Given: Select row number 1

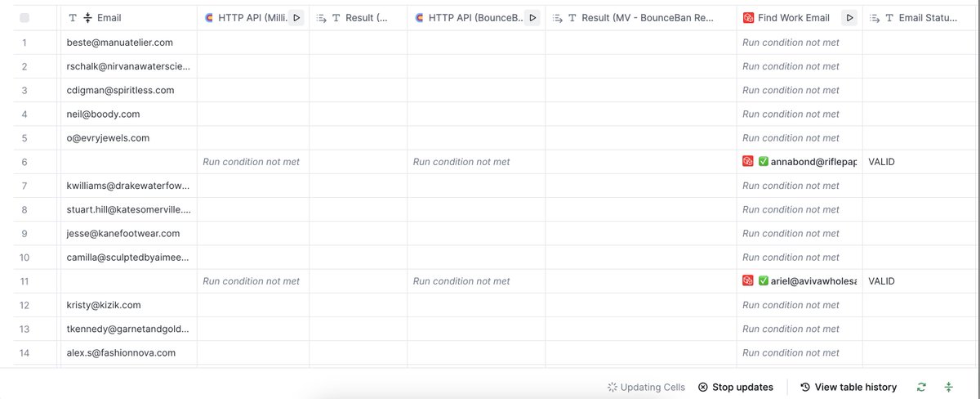Looking at the screenshot, I should click(x=24, y=43).
